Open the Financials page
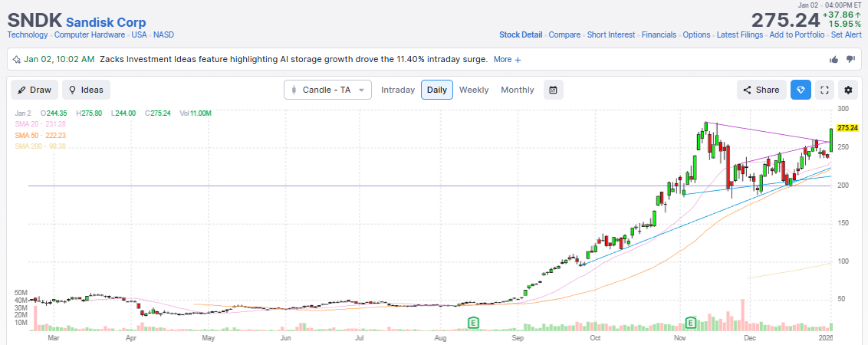The height and width of the screenshot is (345, 868). [659, 34]
